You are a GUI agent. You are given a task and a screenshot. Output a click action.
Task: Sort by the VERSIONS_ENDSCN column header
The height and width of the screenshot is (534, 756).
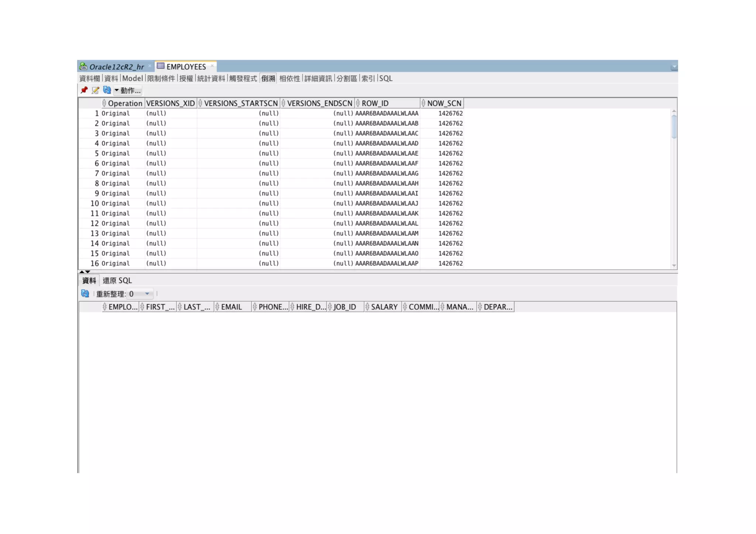tap(317, 103)
